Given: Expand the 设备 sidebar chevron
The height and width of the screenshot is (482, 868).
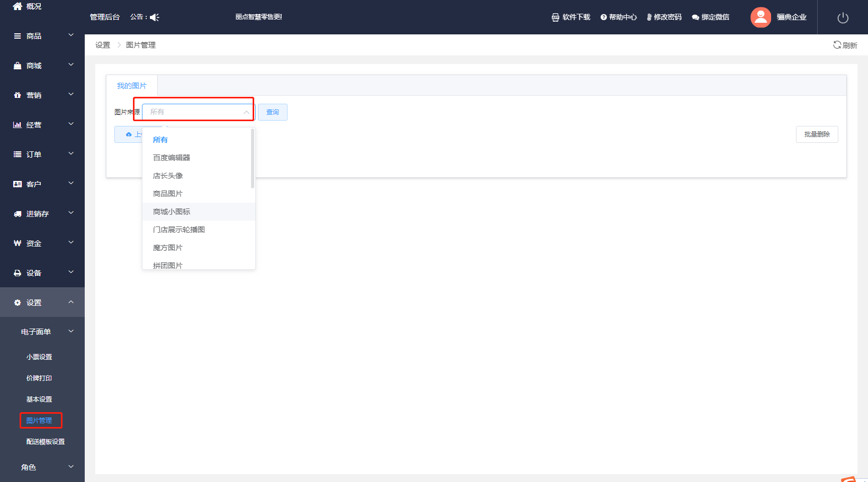Looking at the screenshot, I should pos(71,272).
